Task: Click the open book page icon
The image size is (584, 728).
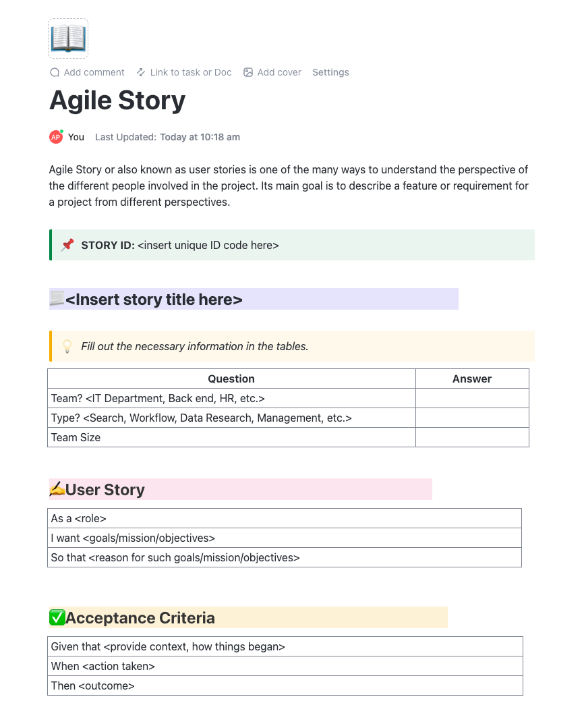Action: pyautogui.click(x=68, y=38)
